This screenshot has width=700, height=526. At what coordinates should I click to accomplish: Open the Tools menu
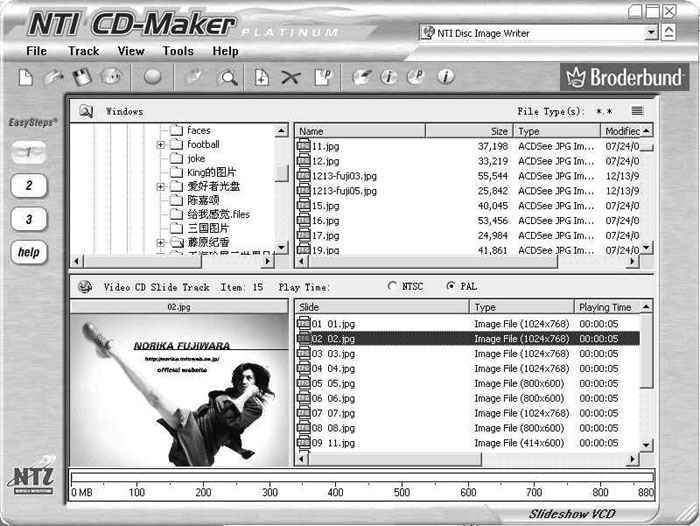tap(178, 51)
